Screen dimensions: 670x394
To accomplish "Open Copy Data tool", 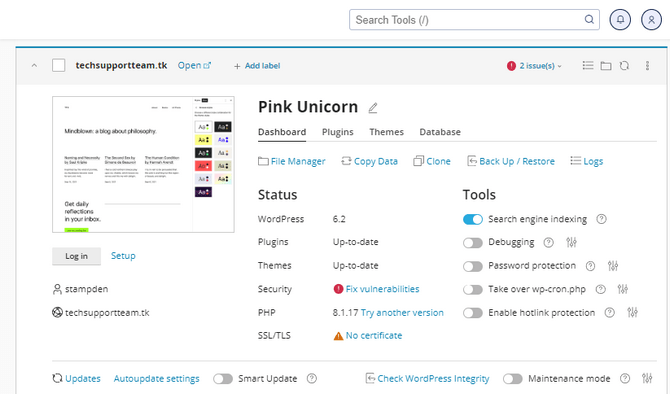I will pyautogui.click(x=369, y=161).
